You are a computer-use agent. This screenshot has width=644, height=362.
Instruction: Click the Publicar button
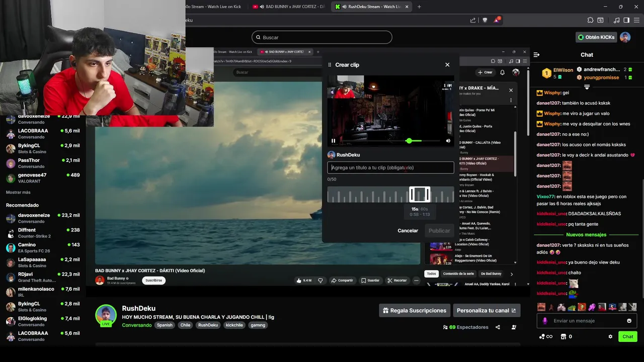point(439,231)
